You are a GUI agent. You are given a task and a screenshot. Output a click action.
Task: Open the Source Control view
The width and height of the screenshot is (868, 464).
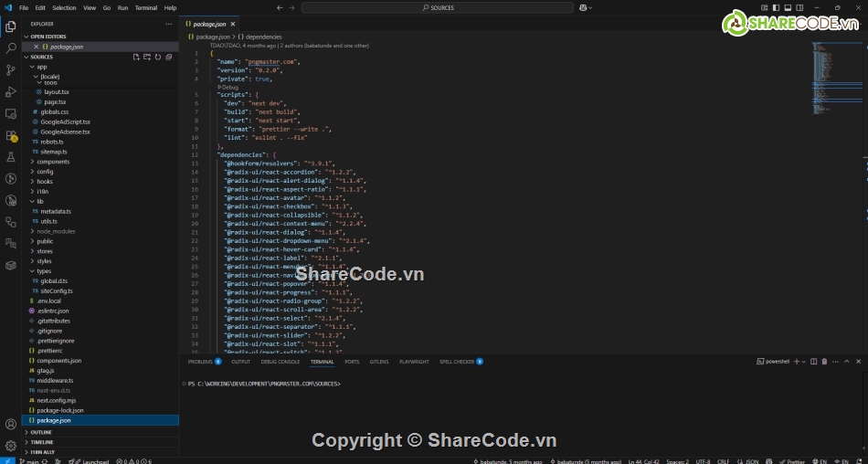point(11,69)
